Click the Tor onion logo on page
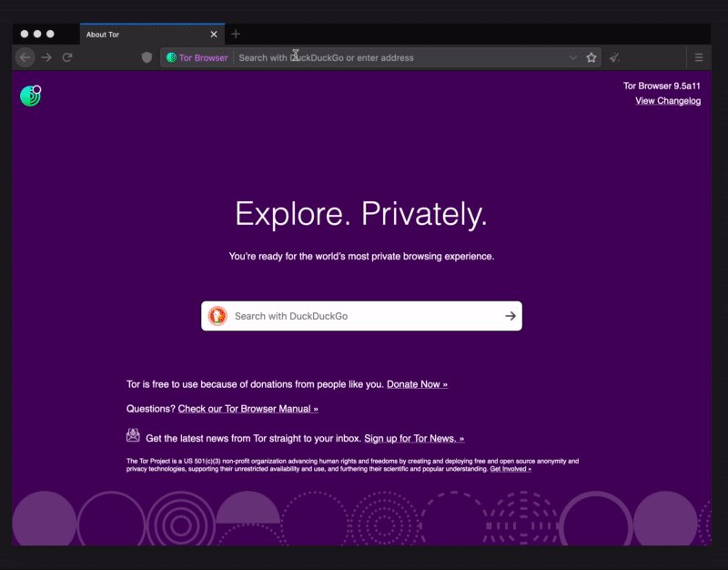The height and width of the screenshot is (570, 728). click(31, 96)
